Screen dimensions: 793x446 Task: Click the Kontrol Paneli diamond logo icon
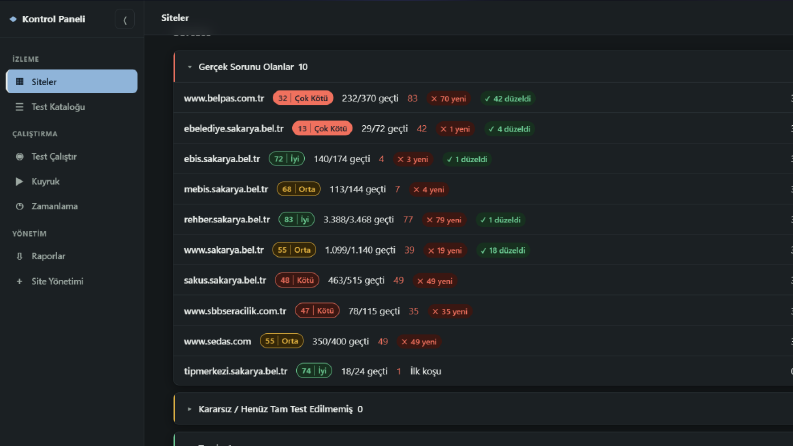(13, 19)
